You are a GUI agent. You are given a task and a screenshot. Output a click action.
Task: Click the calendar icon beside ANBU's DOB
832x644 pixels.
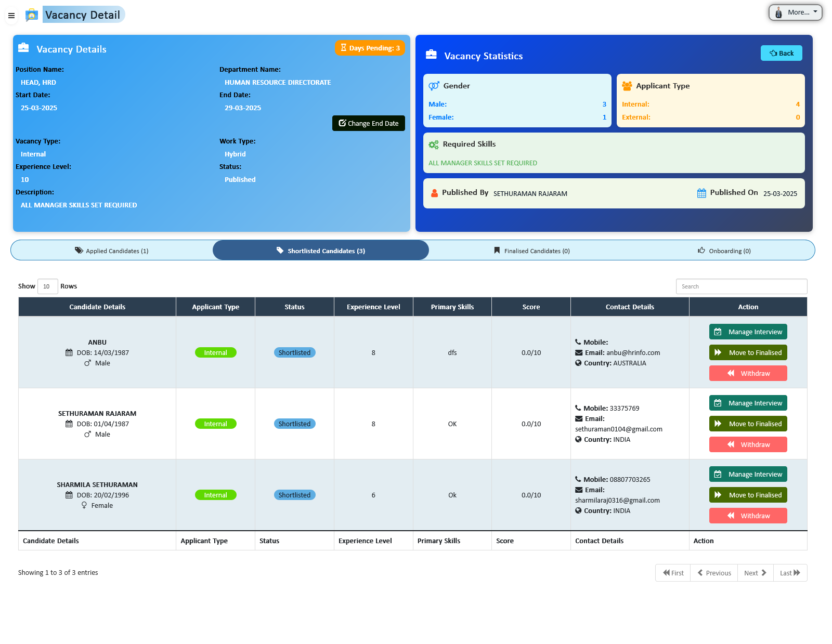[69, 352]
